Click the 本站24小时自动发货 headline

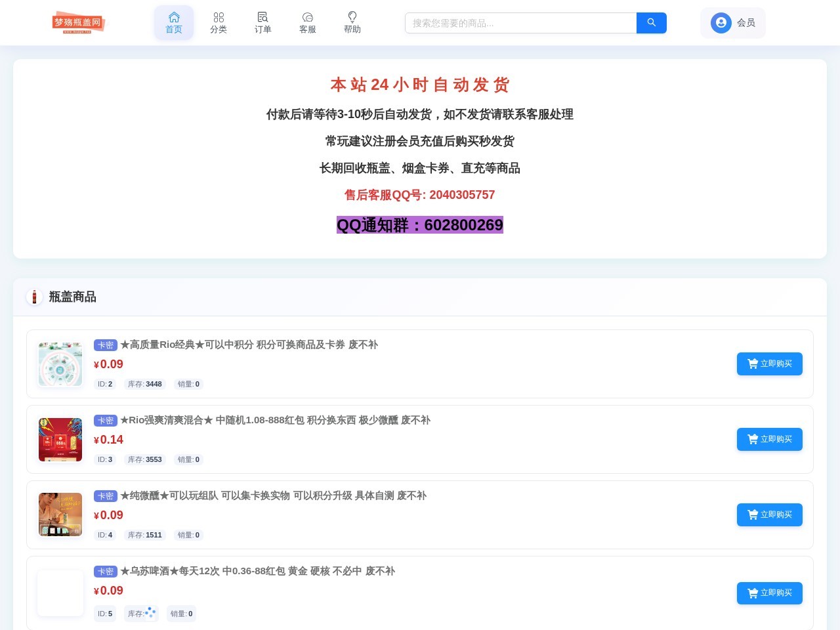click(x=420, y=85)
